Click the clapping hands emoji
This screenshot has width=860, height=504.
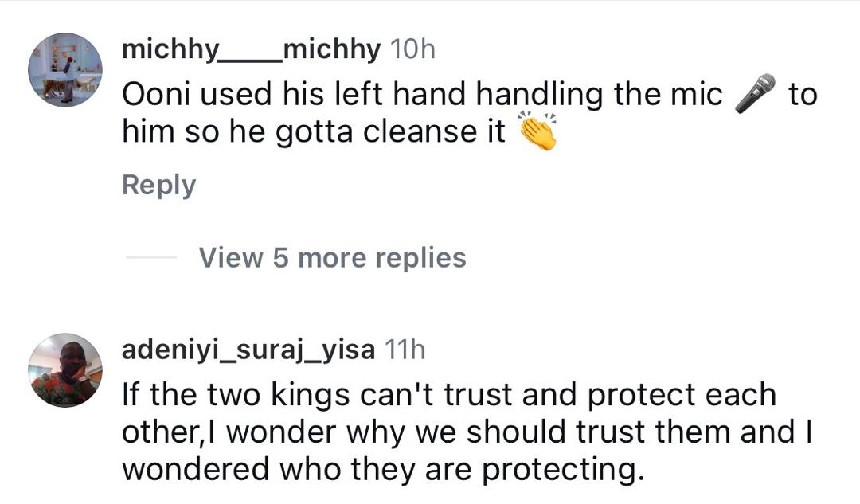click(537, 131)
